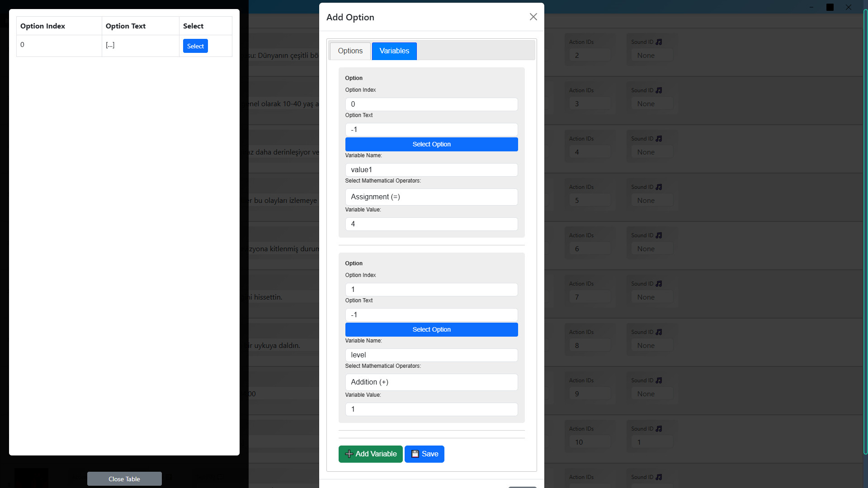Viewport: 868px width, 488px height.
Task: Click the music note icon in Action ID 7 row
Action: tap(659, 283)
